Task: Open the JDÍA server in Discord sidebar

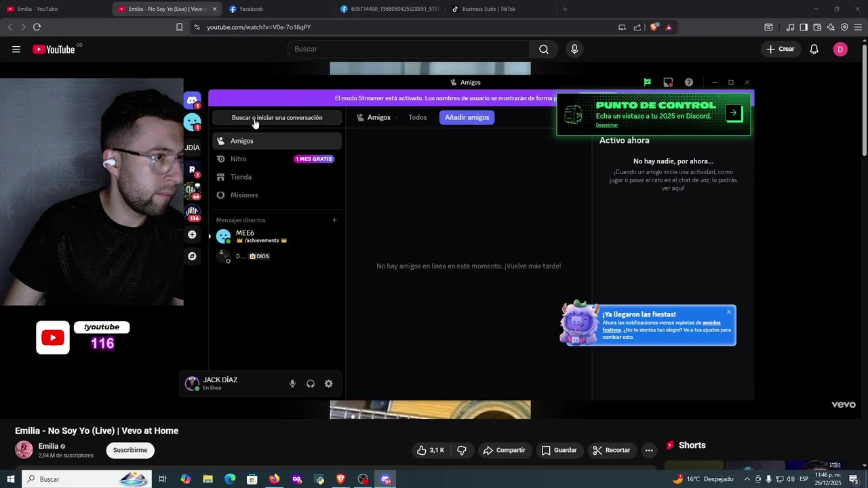Action: click(x=193, y=147)
